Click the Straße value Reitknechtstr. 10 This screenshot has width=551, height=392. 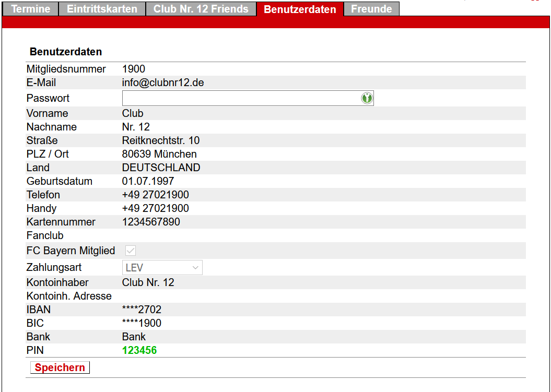tap(160, 140)
